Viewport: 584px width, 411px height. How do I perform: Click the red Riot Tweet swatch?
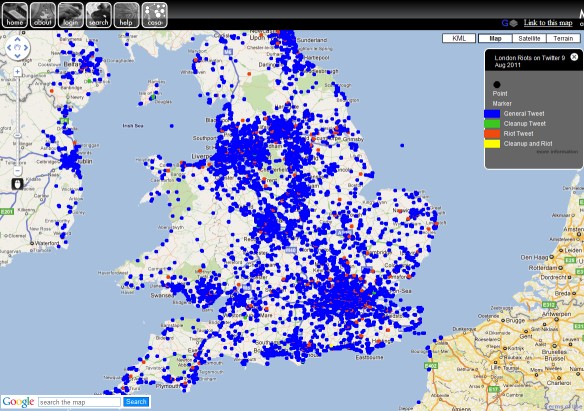point(492,134)
